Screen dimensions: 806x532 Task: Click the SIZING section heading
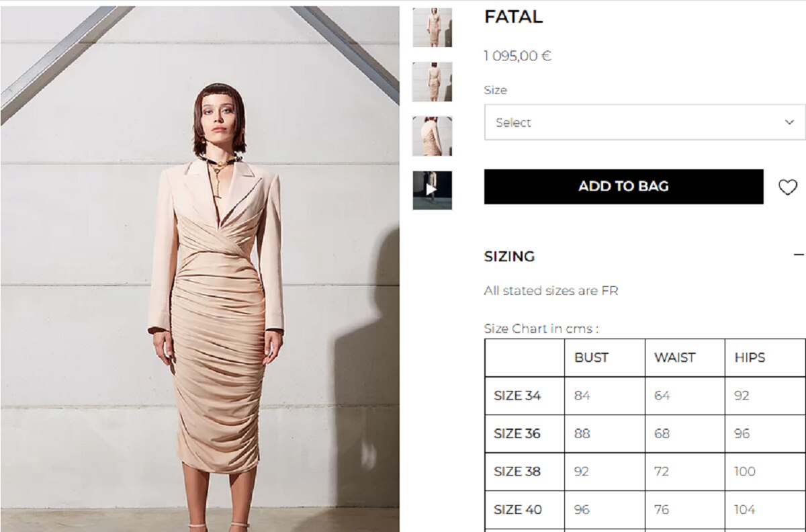[509, 256]
